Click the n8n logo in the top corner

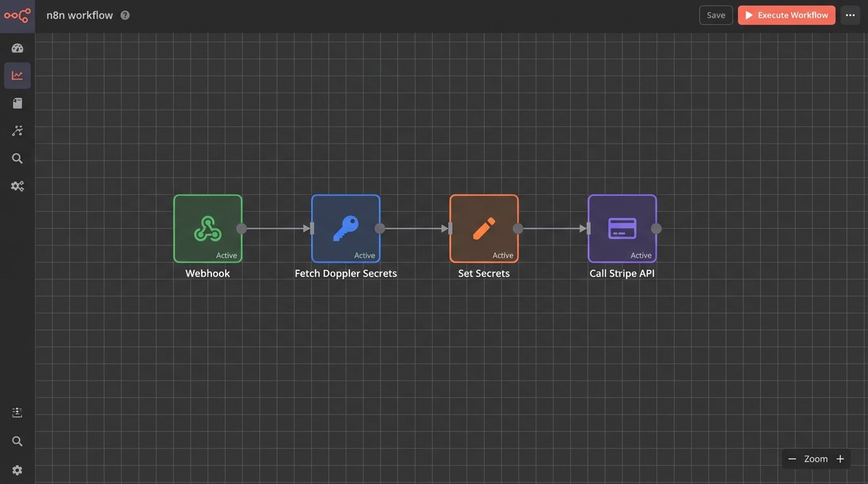(17, 15)
